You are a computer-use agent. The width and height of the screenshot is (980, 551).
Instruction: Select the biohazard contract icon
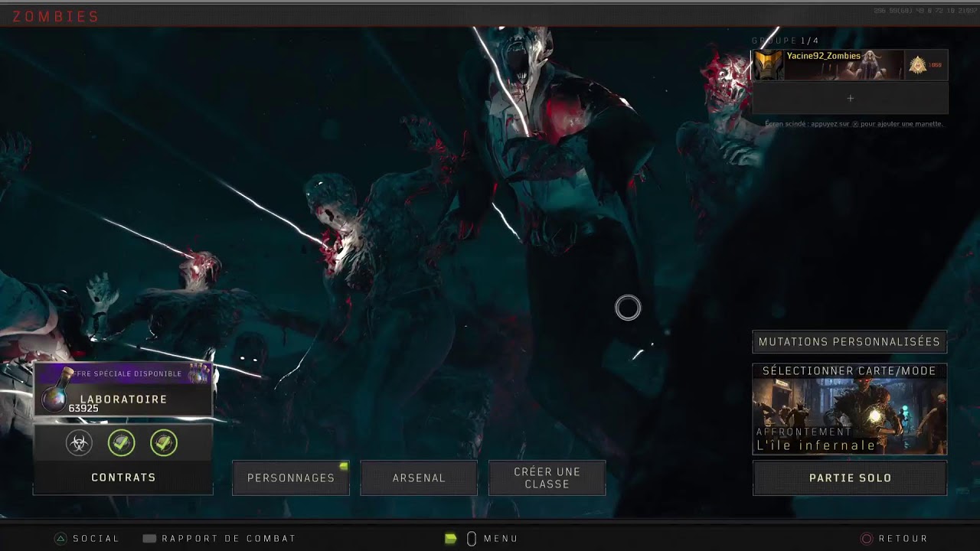[79, 442]
